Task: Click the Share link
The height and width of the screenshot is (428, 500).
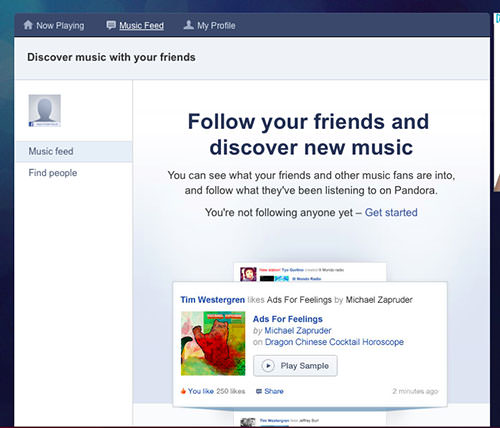Action: pyautogui.click(x=274, y=391)
